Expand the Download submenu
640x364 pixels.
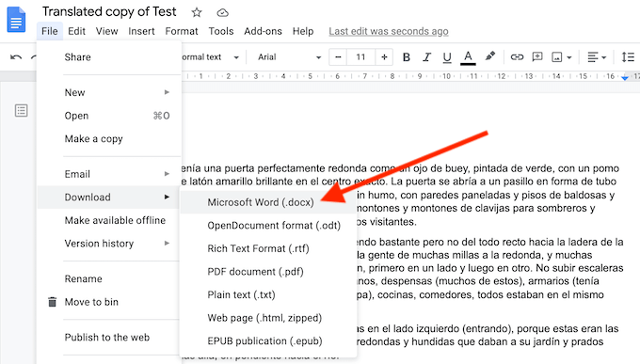pos(109,198)
